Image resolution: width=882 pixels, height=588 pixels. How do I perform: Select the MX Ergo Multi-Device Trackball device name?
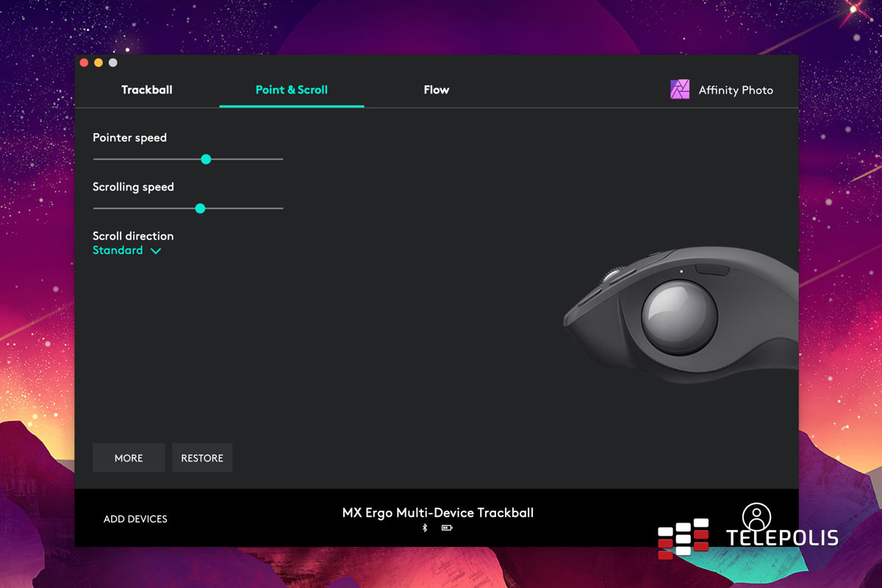pyautogui.click(x=438, y=512)
